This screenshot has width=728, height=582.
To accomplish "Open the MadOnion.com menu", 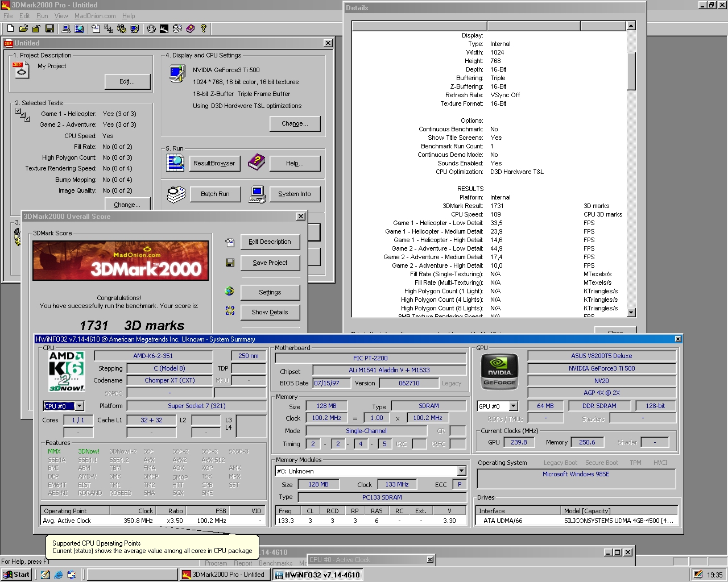I will coord(95,16).
